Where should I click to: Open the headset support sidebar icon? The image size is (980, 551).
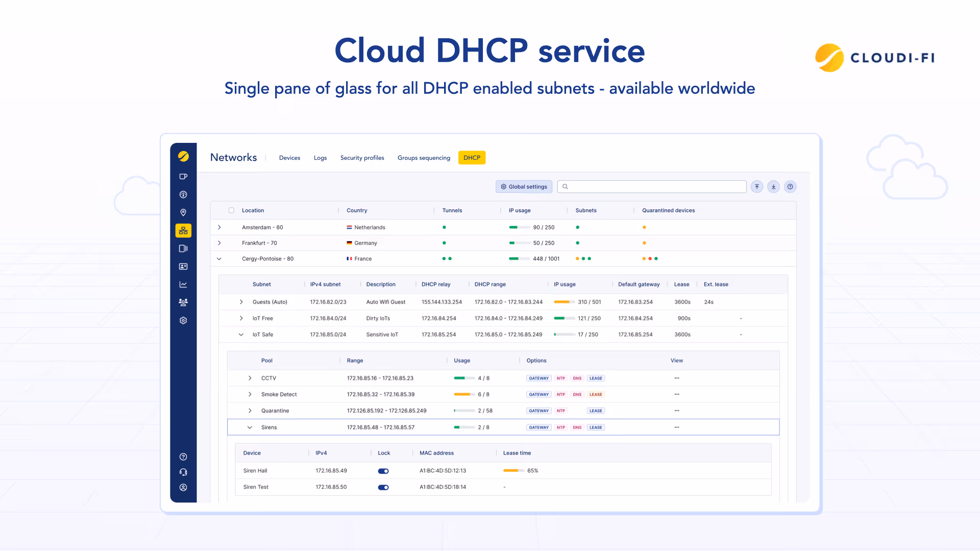(183, 472)
